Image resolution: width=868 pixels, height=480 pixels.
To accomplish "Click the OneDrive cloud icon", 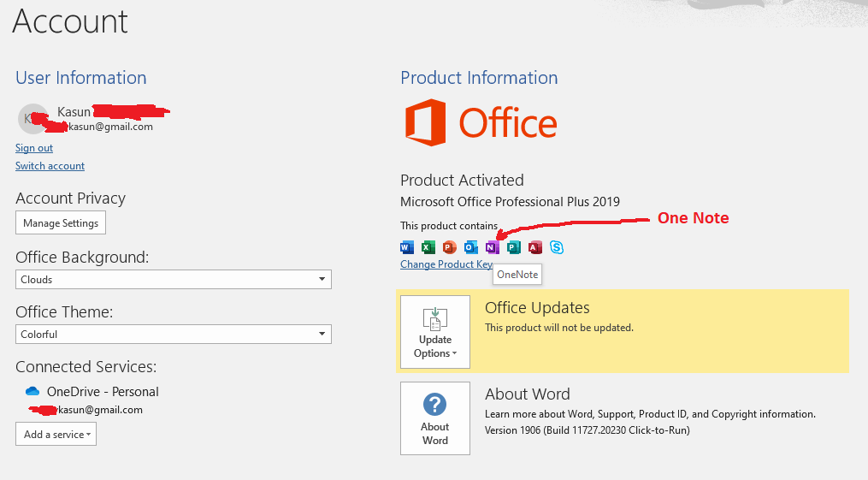I will click(x=32, y=391).
